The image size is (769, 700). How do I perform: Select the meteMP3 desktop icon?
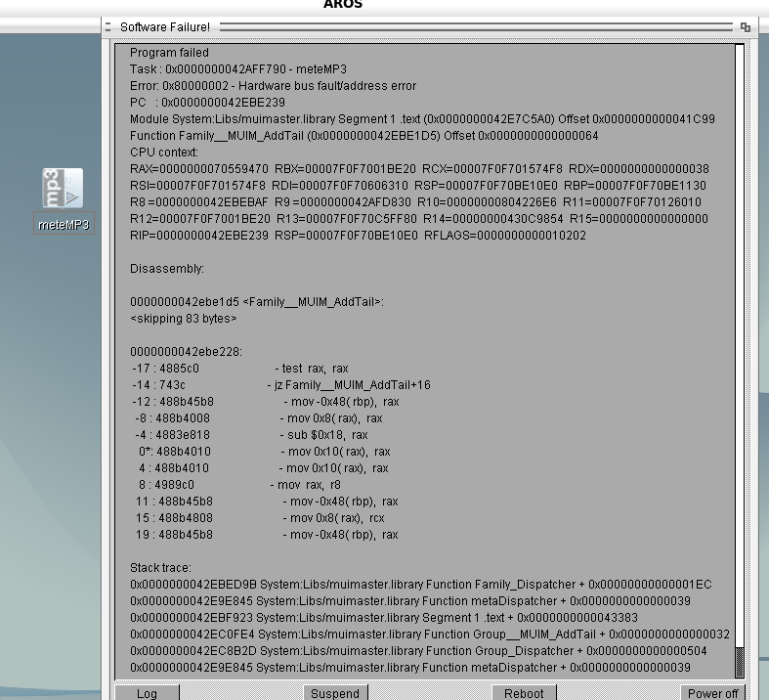coord(63,189)
